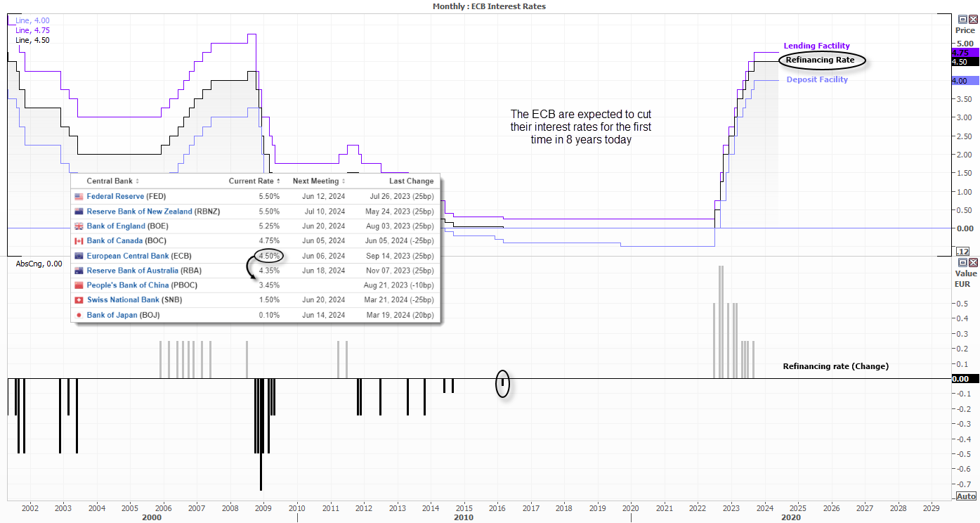Click the Canadian flag beside Bank of Canada
Screen dimensions: 980x523
point(79,241)
